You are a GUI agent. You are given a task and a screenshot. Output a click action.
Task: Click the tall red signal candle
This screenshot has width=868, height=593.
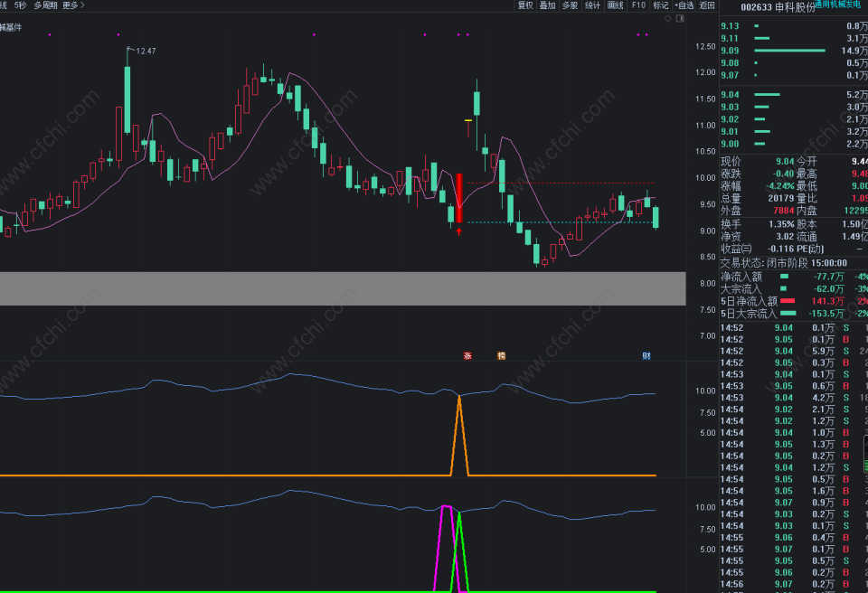tap(459, 198)
